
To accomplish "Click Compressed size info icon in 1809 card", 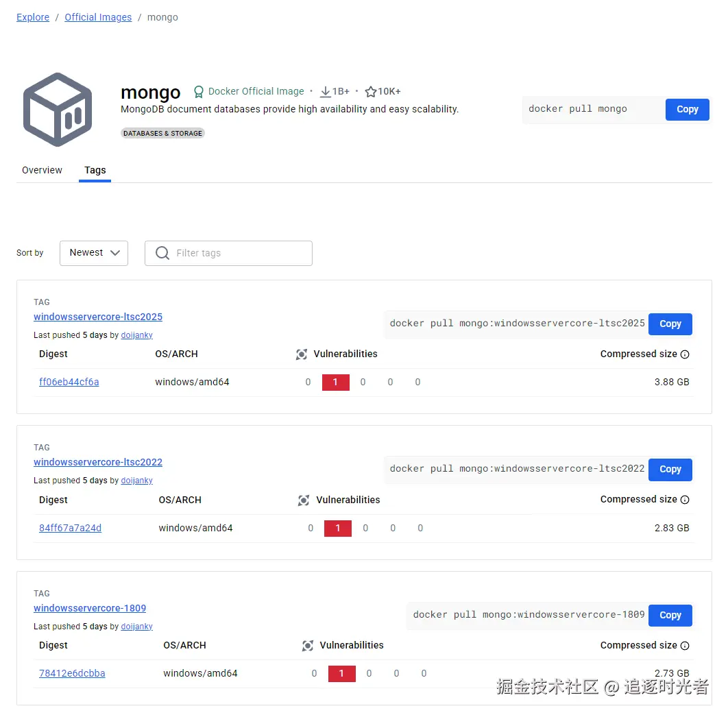I will (x=685, y=645).
